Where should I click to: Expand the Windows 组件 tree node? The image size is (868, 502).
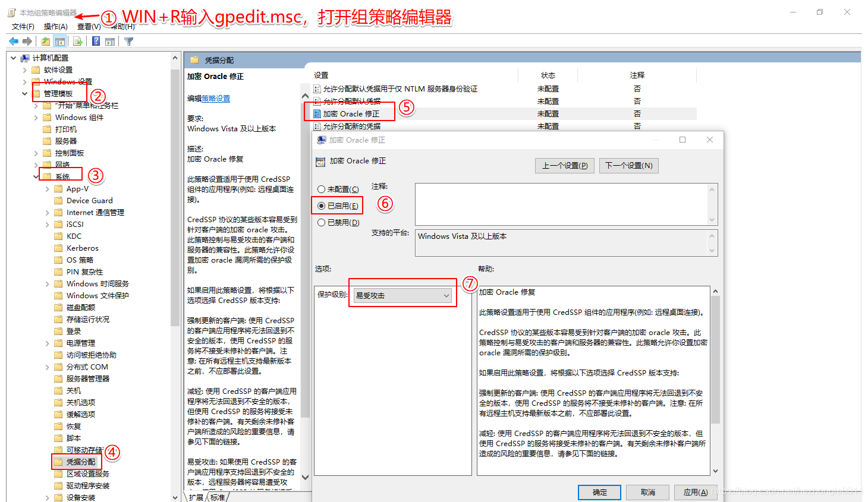(36, 117)
